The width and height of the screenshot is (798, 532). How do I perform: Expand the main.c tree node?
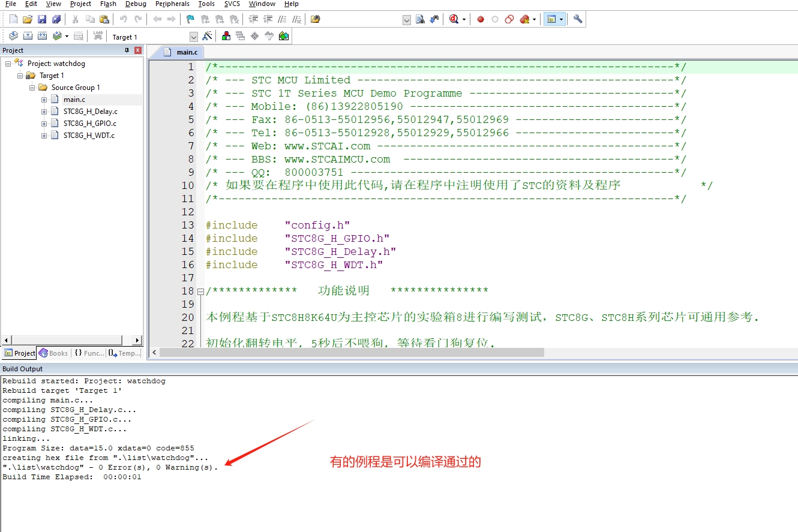click(x=44, y=100)
